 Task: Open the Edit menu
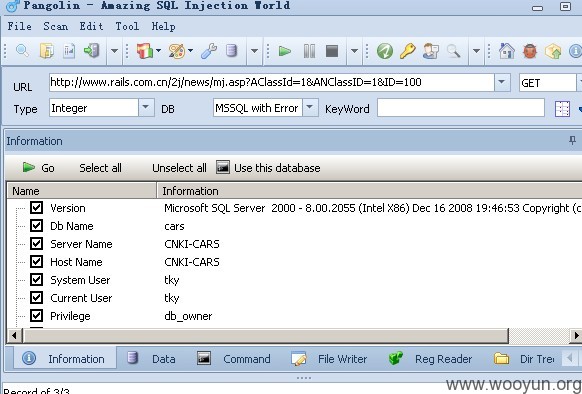91,26
